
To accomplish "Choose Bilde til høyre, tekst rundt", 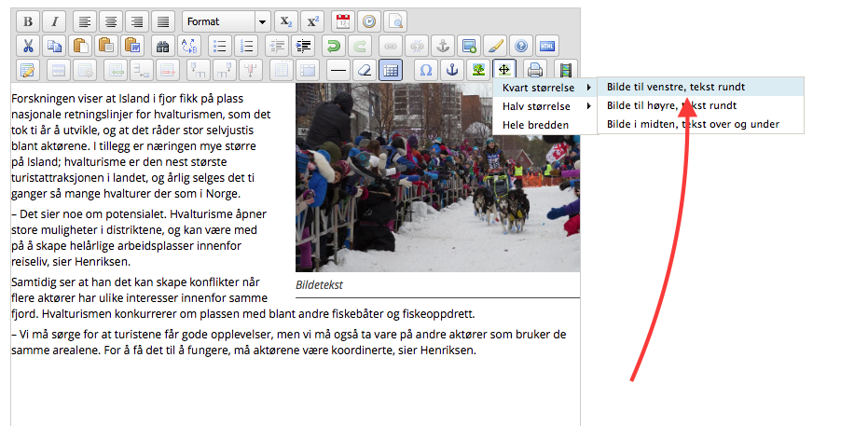I will point(671,105).
